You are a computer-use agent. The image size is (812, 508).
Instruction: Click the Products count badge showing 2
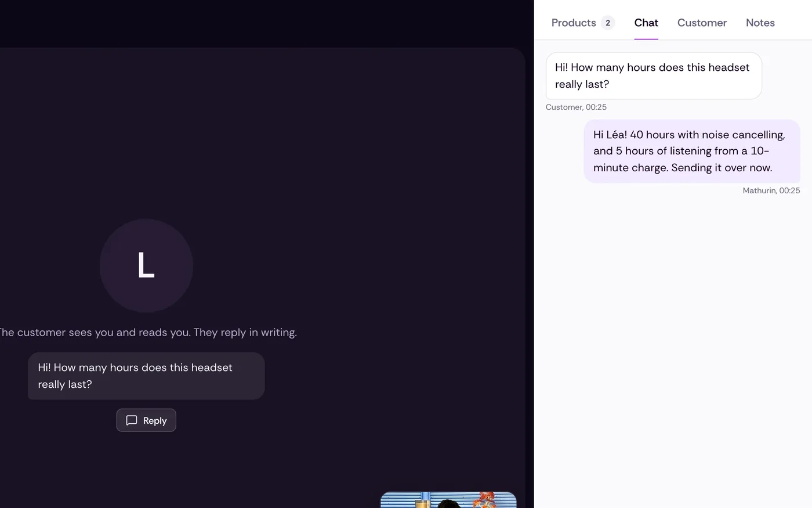[608, 23]
